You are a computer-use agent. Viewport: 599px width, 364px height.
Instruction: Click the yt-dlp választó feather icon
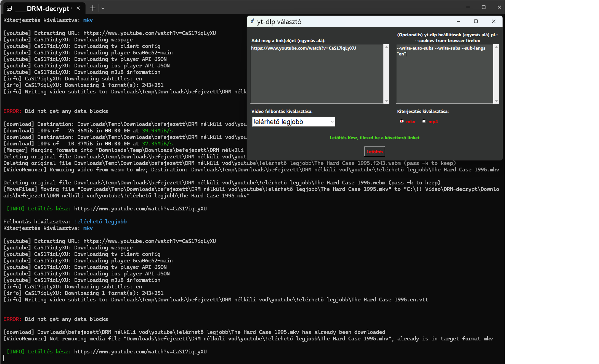tap(252, 21)
